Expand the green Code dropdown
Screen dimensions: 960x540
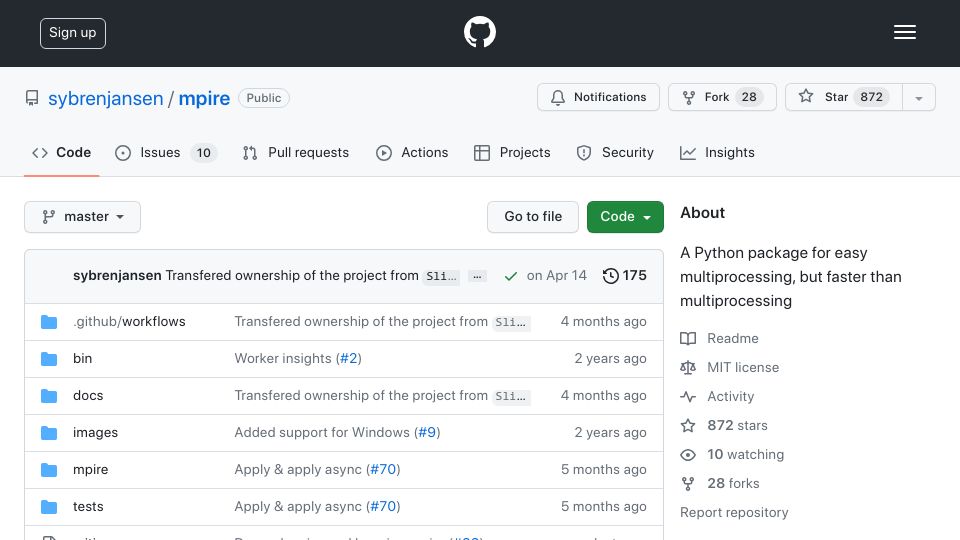coord(625,217)
